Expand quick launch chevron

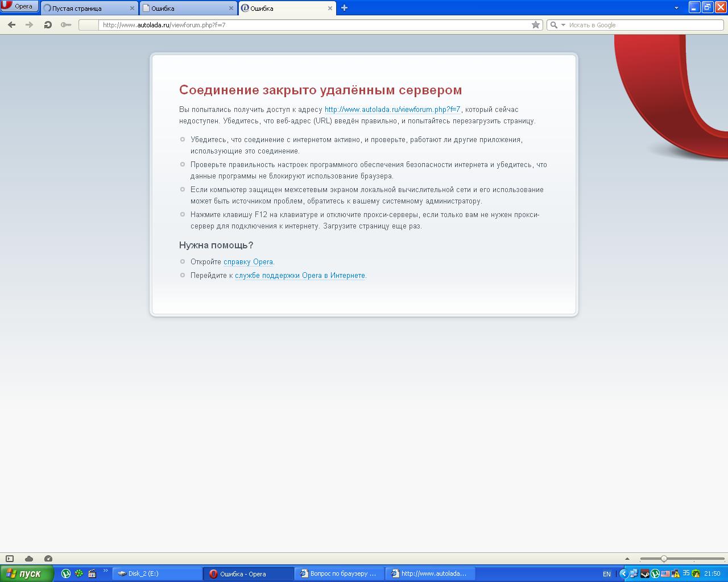[105, 571]
